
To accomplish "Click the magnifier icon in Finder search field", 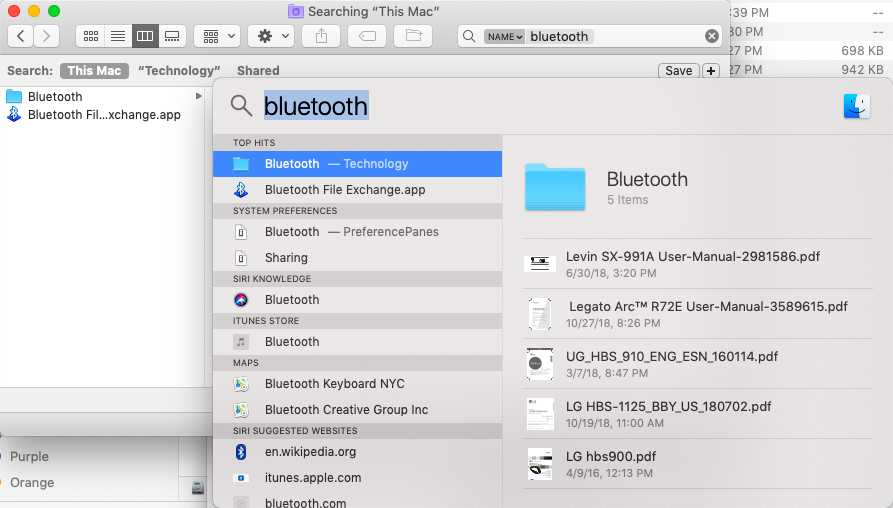I will (469, 36).
